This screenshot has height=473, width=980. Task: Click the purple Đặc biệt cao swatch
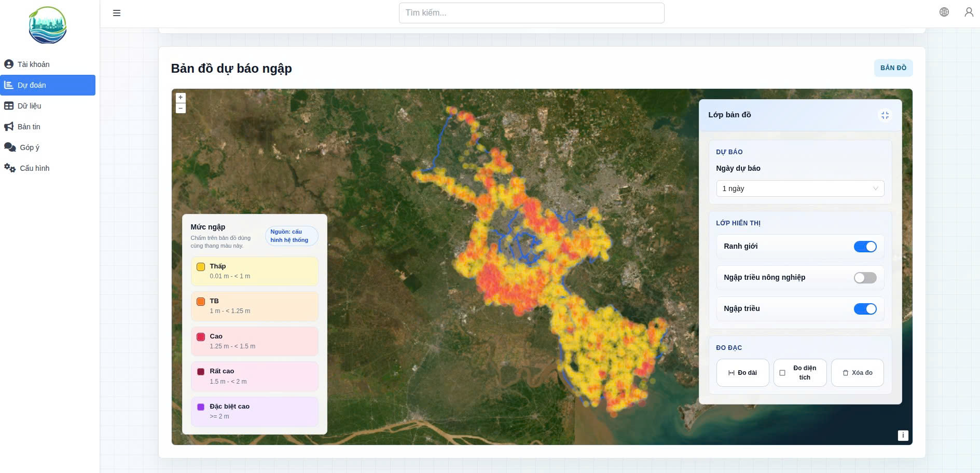tap(201, 407)
